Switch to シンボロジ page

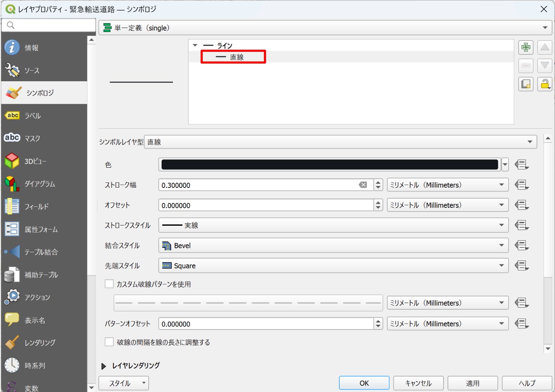coord(44,93)
